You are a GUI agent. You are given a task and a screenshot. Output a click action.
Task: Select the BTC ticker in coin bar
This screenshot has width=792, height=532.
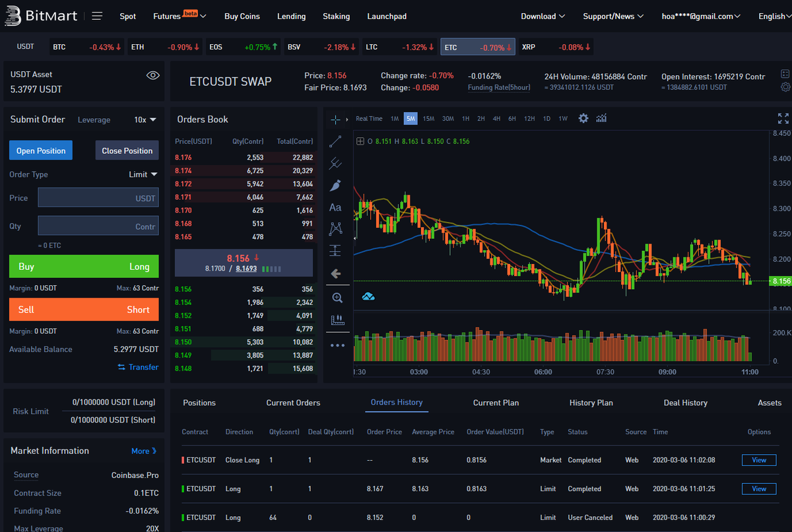86,47
